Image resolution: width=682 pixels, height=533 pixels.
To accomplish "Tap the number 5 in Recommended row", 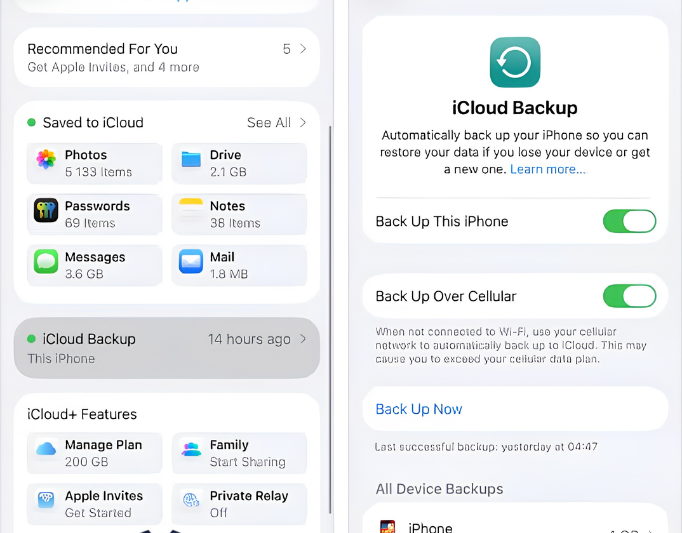I will (287, 49).
